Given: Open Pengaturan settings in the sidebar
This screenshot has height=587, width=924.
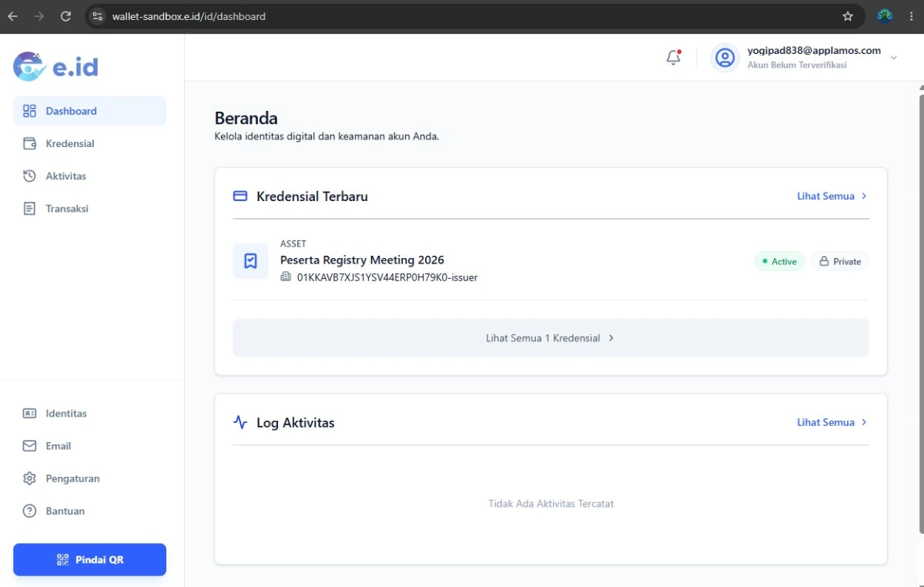Looking at the screenshot, I should (89, 478).
